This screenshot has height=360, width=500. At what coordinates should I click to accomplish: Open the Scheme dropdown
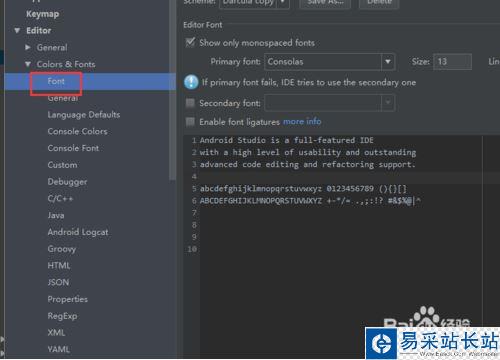click(254, 3)
